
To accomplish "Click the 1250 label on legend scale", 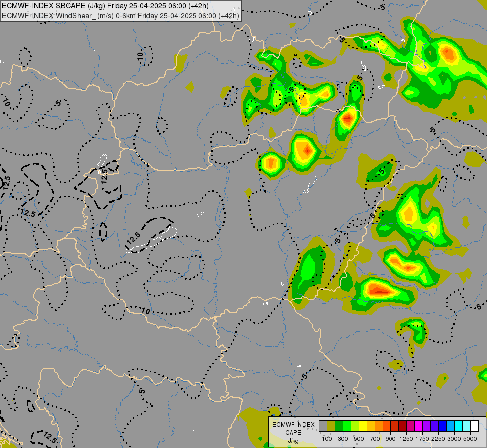I will tap(406, 439).
